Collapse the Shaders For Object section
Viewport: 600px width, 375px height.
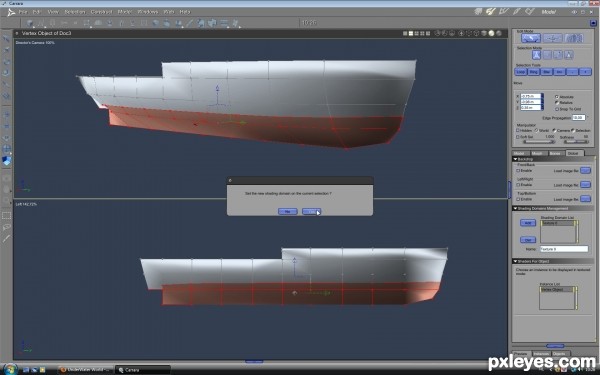pyautogui.click(x=515, y=261)
